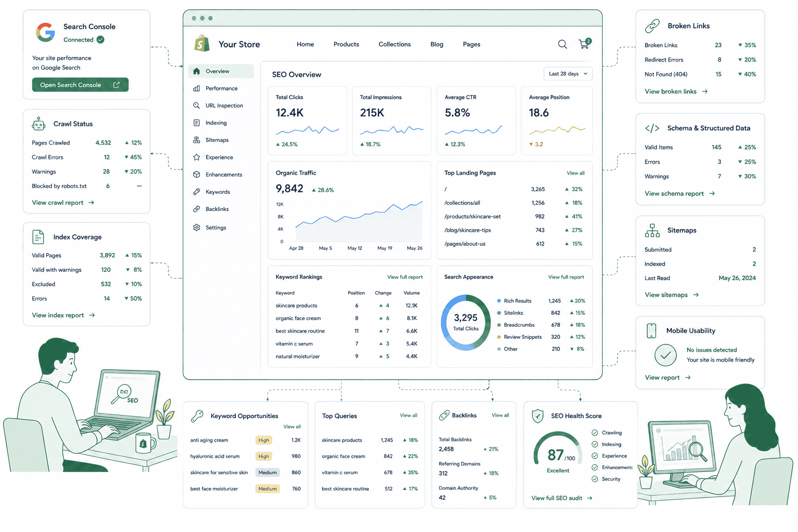798x532 pixels.
Task: Open the Products menu item
Action: coord(346,44)
